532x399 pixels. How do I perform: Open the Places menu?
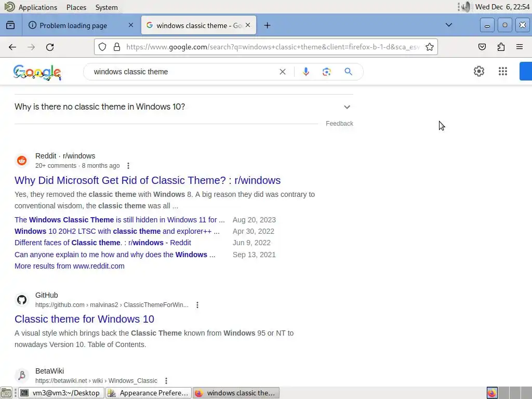click(76, 7)
